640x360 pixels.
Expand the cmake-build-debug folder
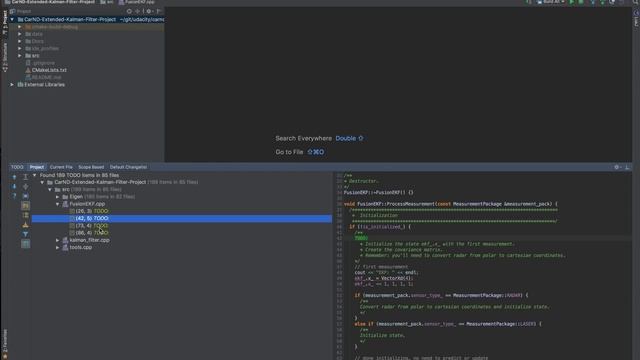20,27
